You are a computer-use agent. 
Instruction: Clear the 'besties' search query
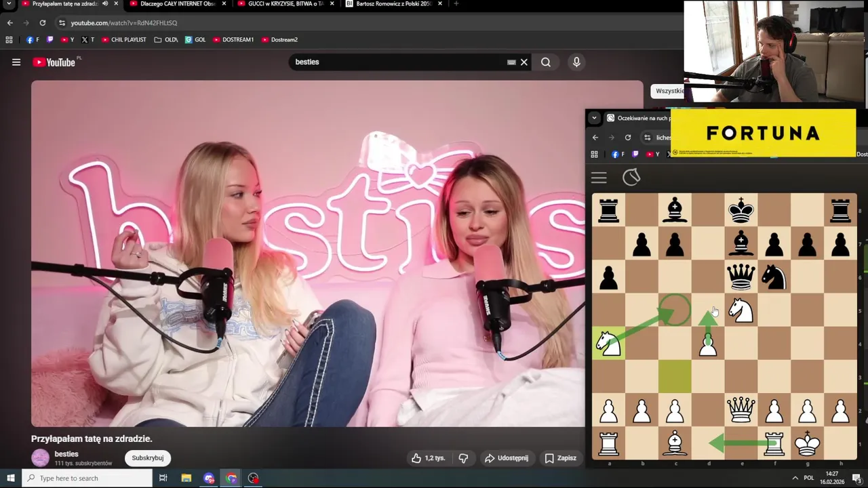click(524, 62)
